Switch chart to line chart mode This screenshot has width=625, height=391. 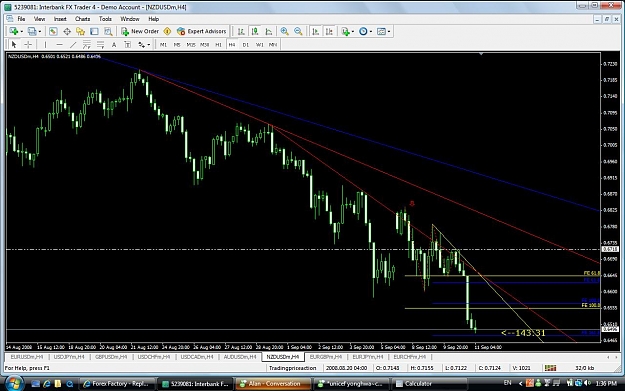[x=269, y=31]
